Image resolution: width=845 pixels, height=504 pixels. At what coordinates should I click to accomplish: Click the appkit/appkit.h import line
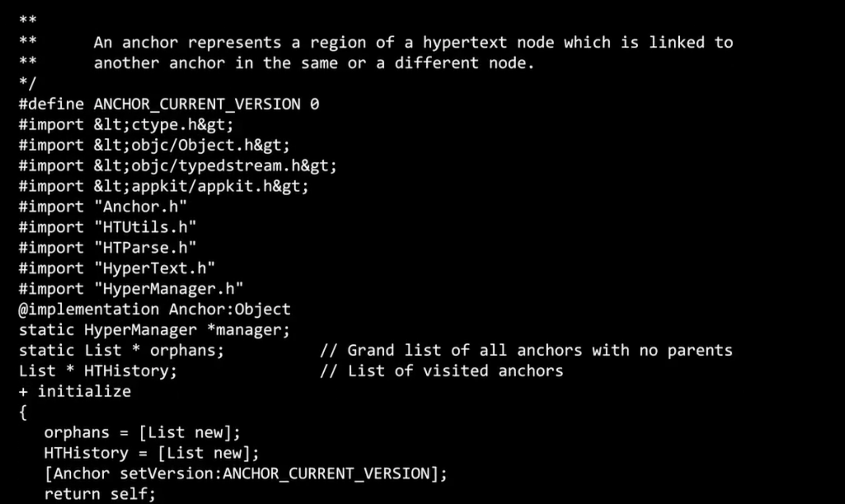coord(164,186)
